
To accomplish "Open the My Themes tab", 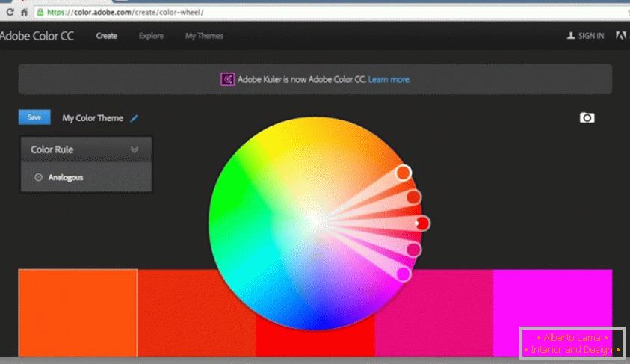I will pyautogui.click(x=204, y=36).
